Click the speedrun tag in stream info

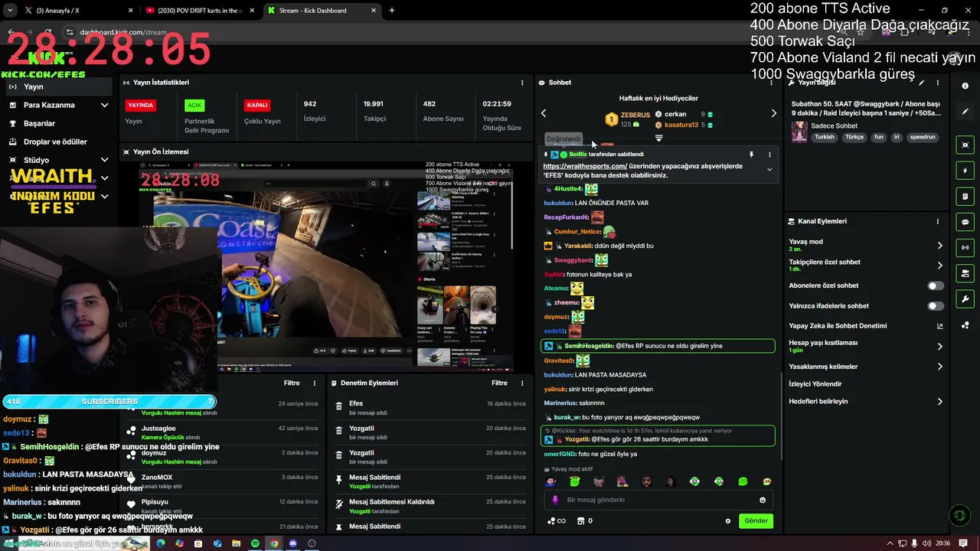[x=923, y=137]
